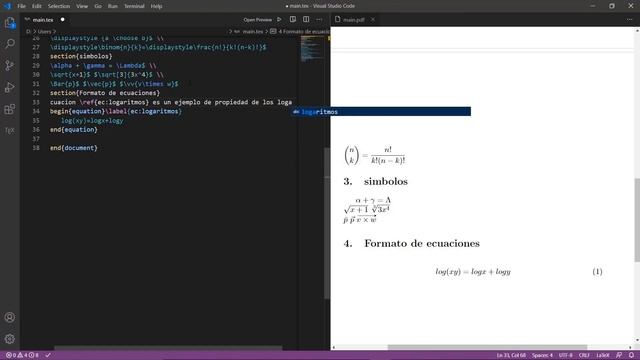This screenshot has height=360, width=640.
Task: Click equation number (1) in PDF
Action: pyautogui.click(x=597, y=272)
